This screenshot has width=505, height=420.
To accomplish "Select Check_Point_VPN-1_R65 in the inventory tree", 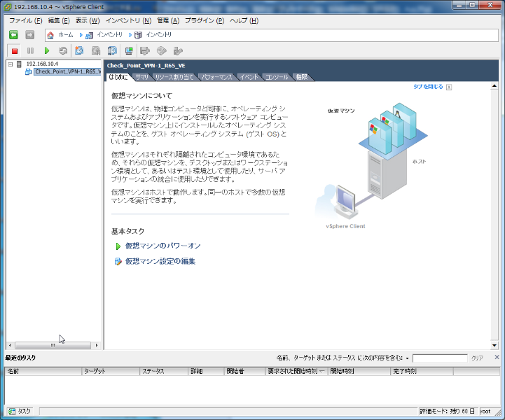I will tap(68, 72).
